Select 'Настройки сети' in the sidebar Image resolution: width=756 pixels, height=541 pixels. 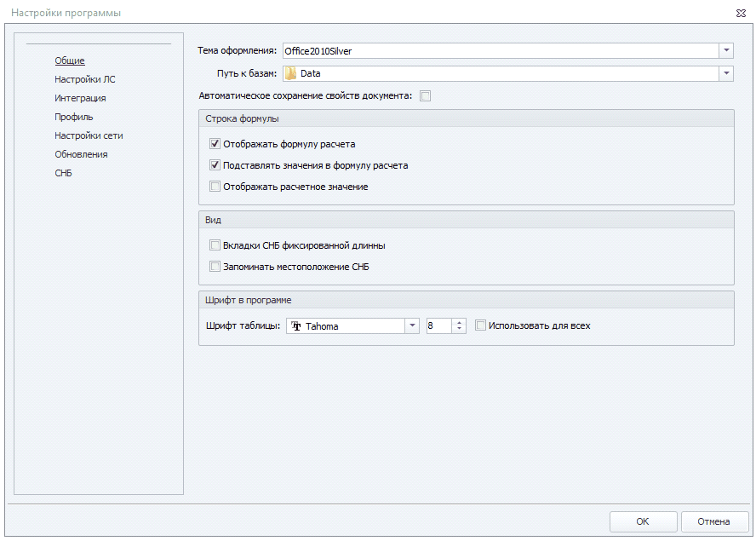[x=89, y=135]
